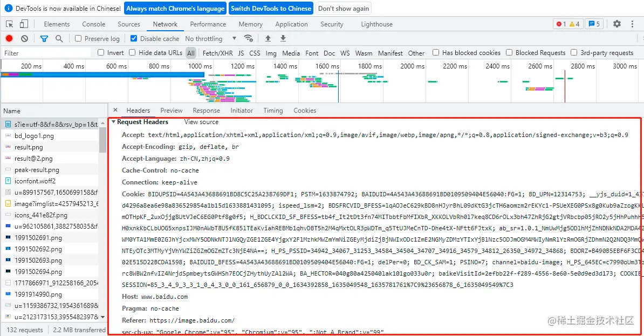Open the Lighthouse panel tab

pyautogui.click(x=376, y=24)
